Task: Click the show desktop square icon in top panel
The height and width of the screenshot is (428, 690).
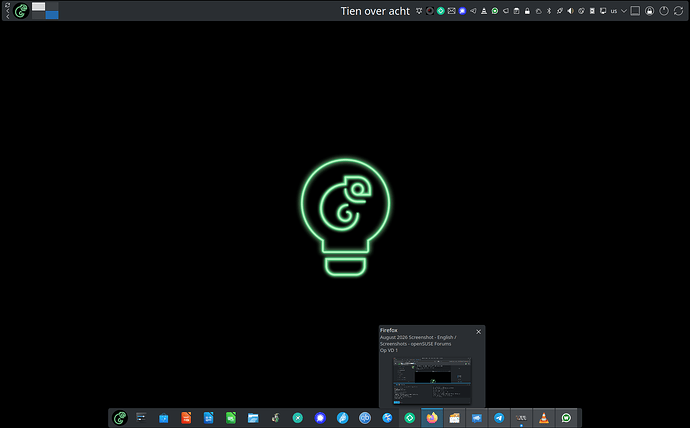Action: point(635,11)
